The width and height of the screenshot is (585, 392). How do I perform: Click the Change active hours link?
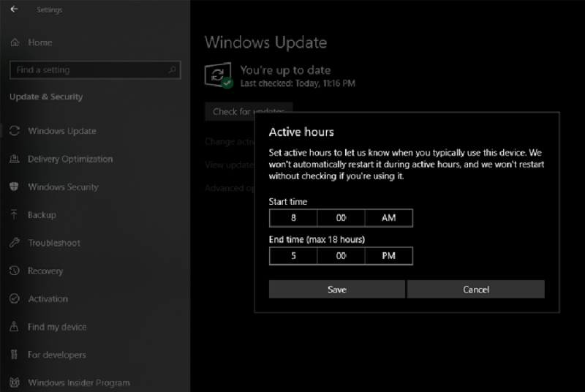pos(230,142)
